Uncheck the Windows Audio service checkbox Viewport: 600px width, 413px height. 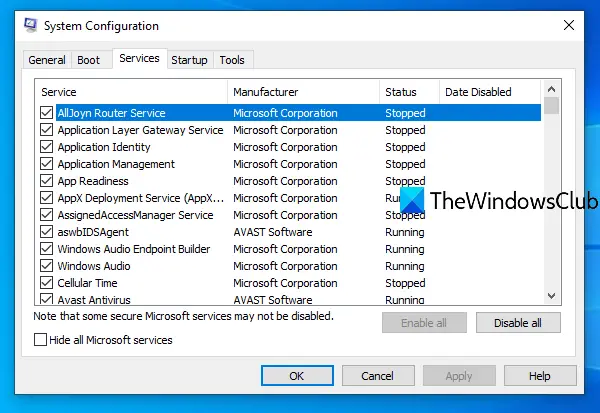[x=47, y=266]
